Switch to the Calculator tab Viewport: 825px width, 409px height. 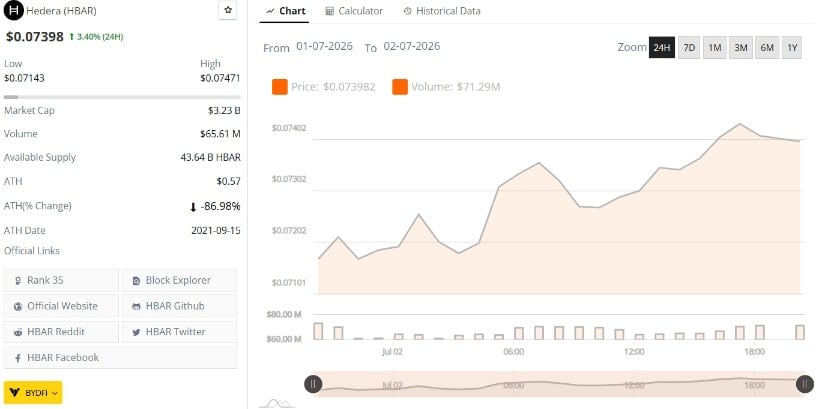(x=354, y=11)
